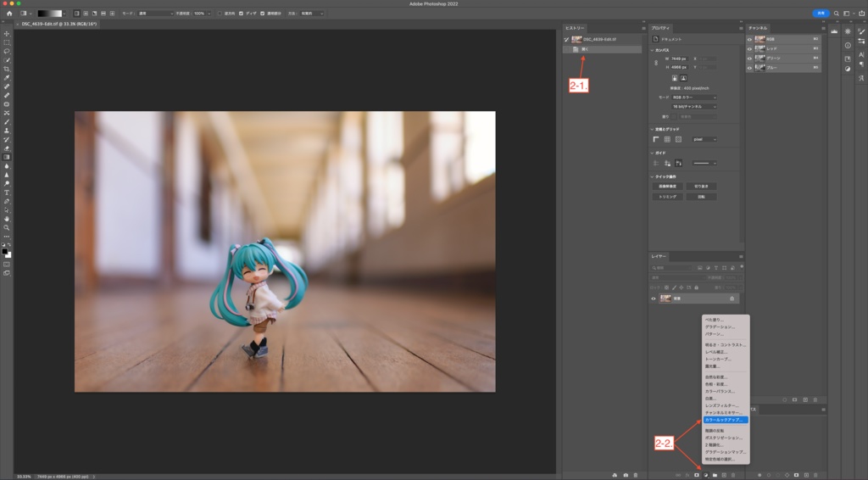Click the layer style fx icon
The width and height of the screenshot is (868, 480).
687,475
